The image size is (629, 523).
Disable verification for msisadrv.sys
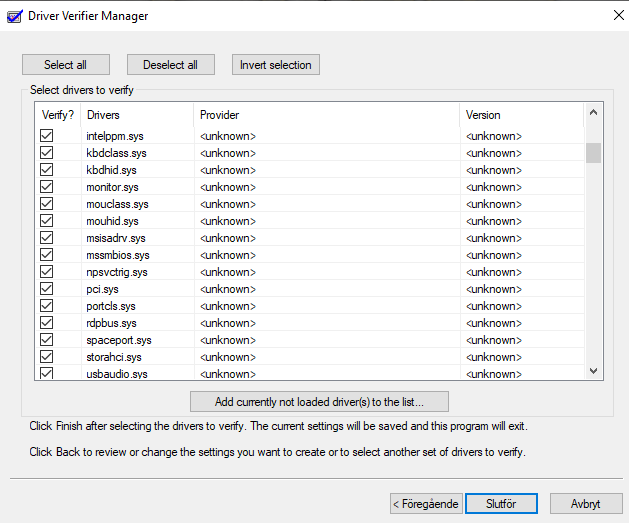(x=47, y=238)
